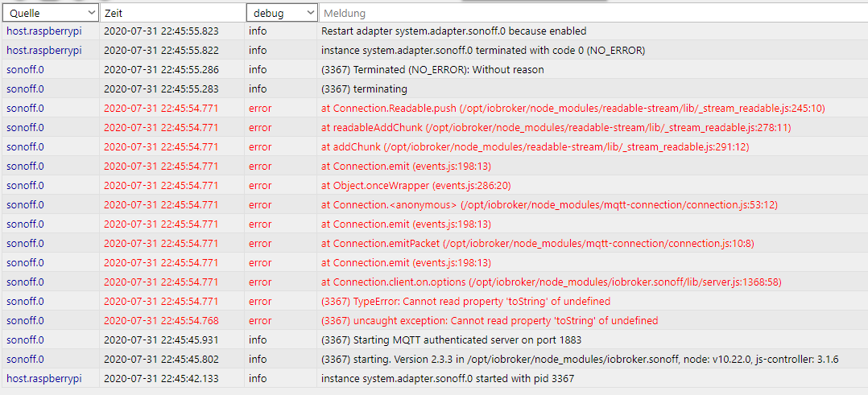Image resolution: width=868 pixels, height=395 pixels.
Task: Select timestamp 2020-07-31 22:45:45.931
Action: [x=161, y=340]
